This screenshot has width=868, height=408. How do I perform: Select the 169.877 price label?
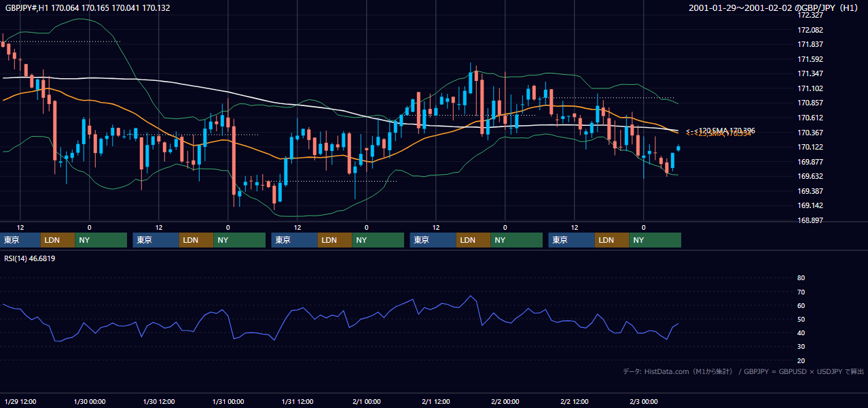(811, 162)
